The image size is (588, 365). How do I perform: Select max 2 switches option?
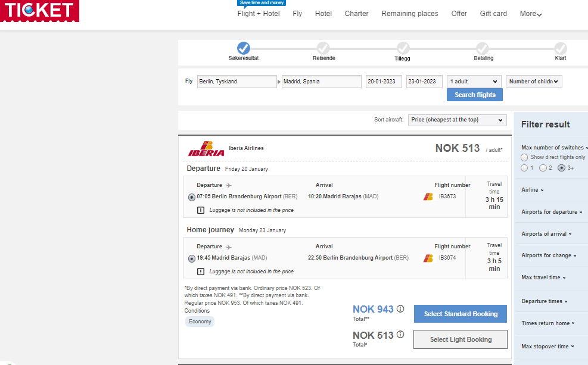(x=543, y=168)
